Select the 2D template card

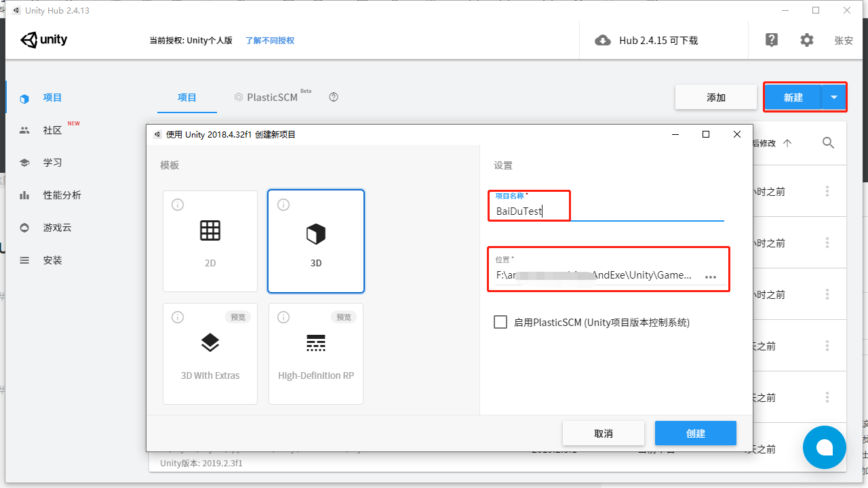tap(210, 241)
